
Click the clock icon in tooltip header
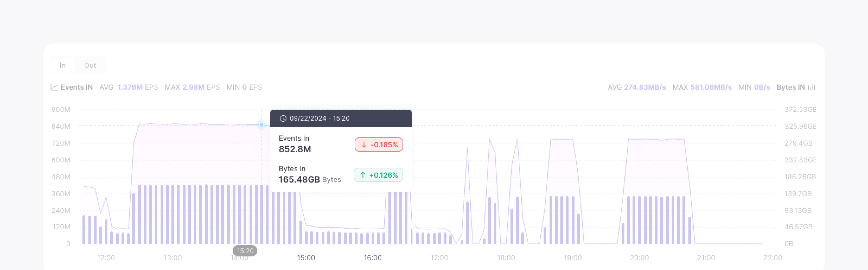point(283,118)
